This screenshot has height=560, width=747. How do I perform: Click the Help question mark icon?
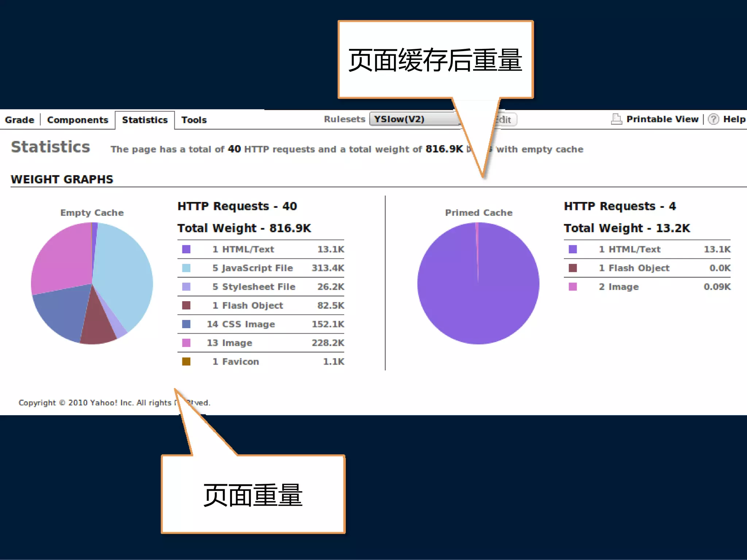click(x=713, y=119)
